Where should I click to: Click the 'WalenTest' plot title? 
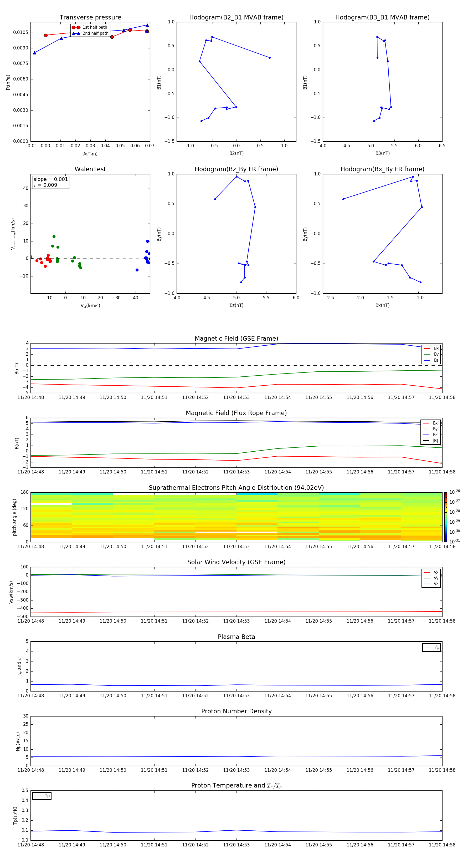coord(90,169)
